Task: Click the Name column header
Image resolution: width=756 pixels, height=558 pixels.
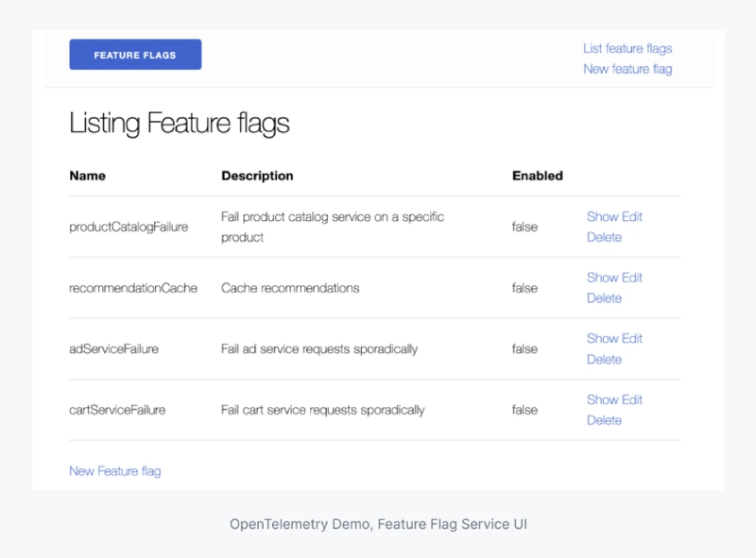Action: [87, 176]
